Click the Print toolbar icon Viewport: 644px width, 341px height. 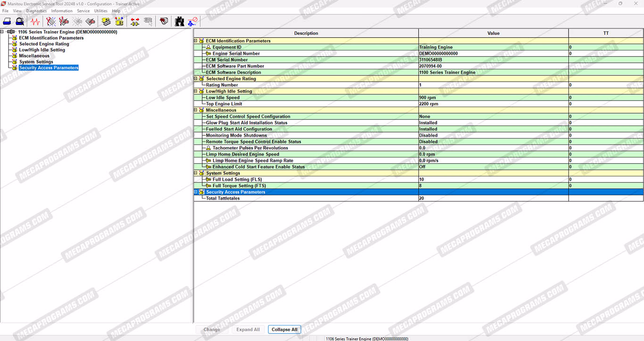coord(7,21)
